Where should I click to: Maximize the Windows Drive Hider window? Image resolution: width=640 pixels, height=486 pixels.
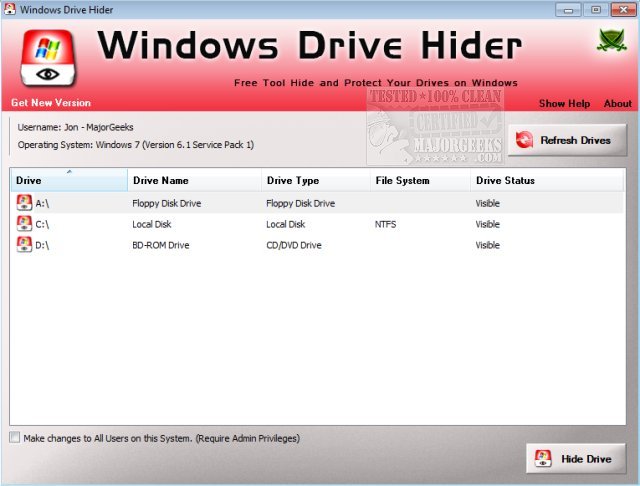pyautogui.click(x=596, y=9)
